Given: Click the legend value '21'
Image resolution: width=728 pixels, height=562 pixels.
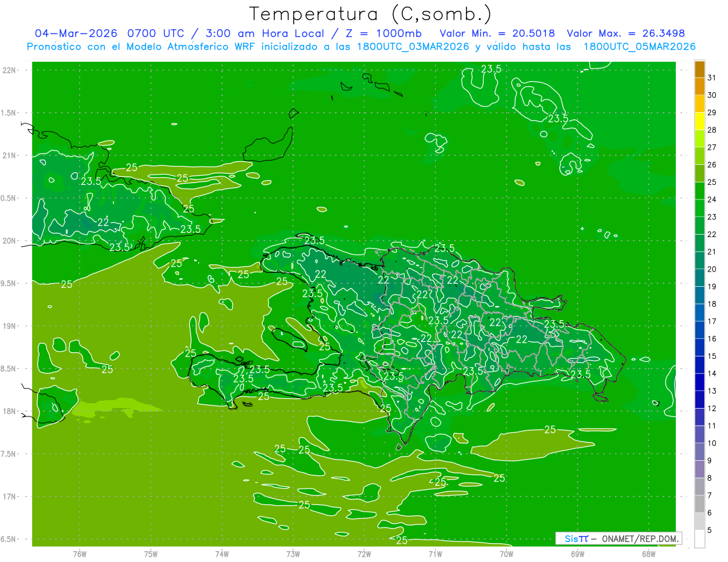Looking at the screenshot, I should click(712, 252).
